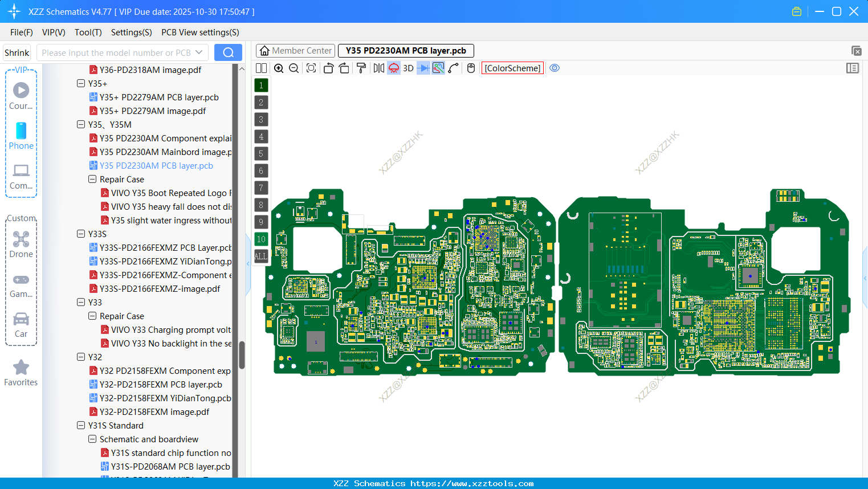The width and height of the screenshot is (868, 489).
Task: Rotate the PCB view clockwise
Action: point(344,68)
